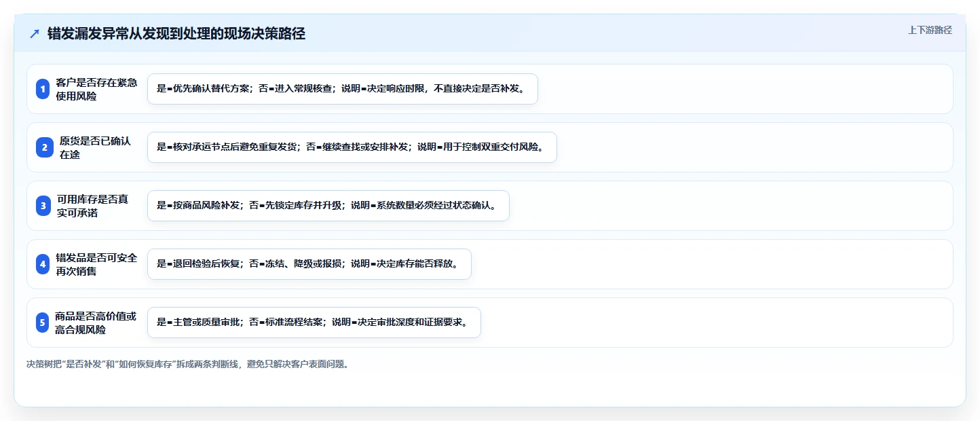Select step badge number 5
Image resolution: width=980 pixels, height=421 pixels.
click(x=43, y=323)
